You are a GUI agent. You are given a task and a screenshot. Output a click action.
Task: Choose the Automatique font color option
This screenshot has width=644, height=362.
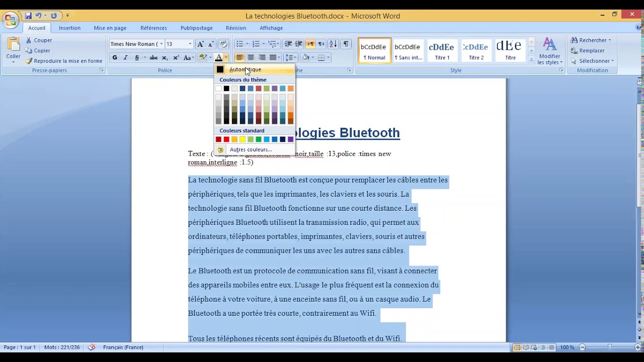(x=254, y=69)
